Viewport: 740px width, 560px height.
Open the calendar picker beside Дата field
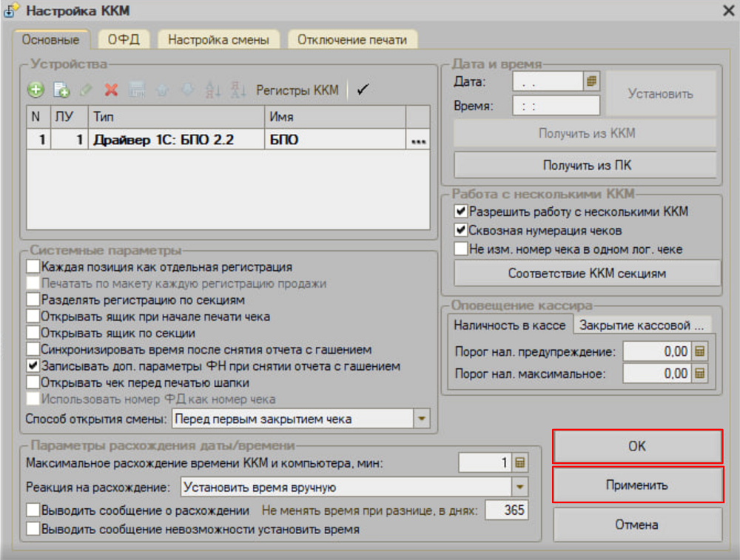click(591, 81)
